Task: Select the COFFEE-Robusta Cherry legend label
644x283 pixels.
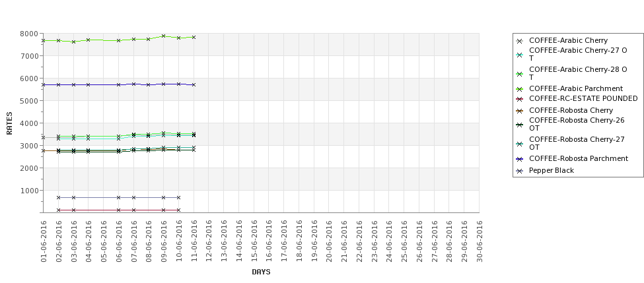Action: pos(571,110)
